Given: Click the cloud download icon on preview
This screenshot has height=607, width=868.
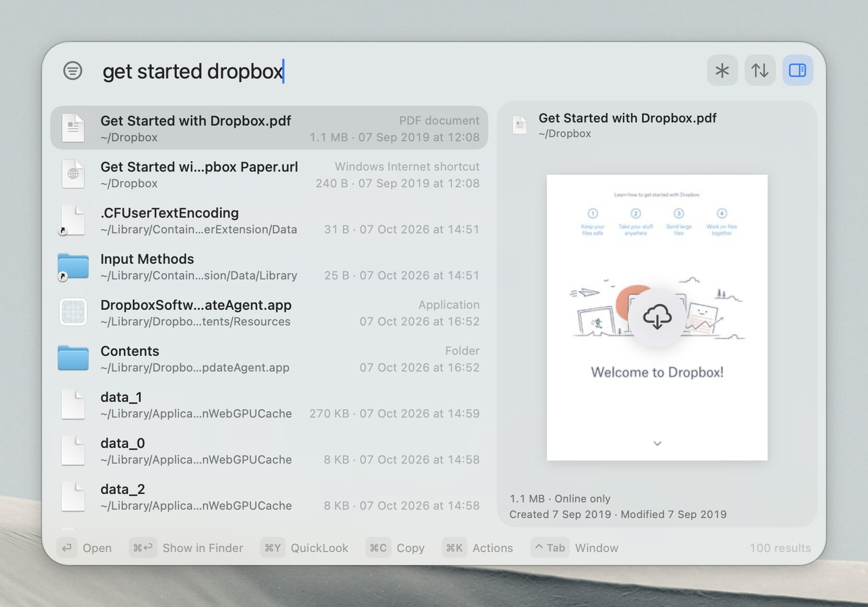Looking at the screenshot, I should (657, 317).
